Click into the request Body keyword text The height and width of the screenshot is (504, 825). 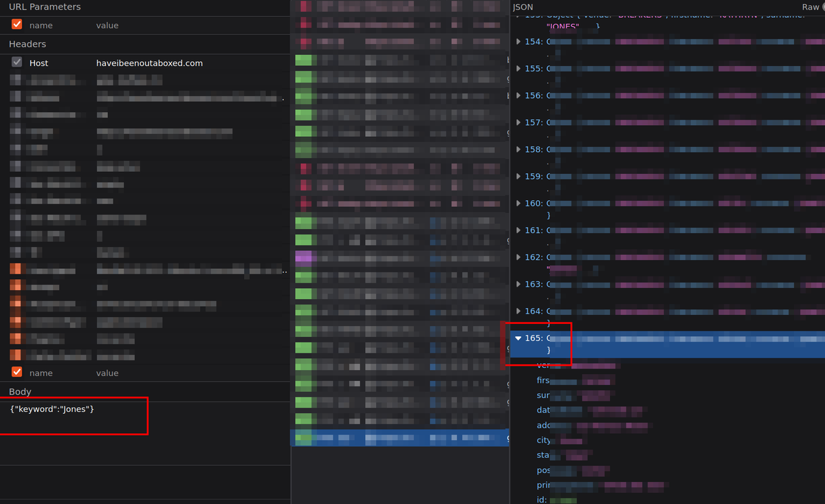(52, 409)
